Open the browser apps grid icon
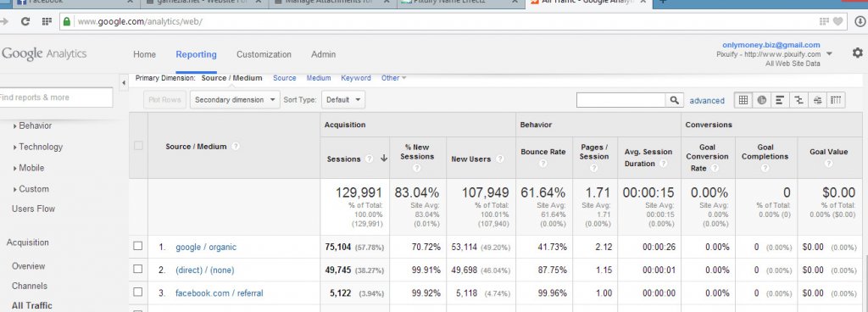Viewport: 868px width, 312px height. 47,21
